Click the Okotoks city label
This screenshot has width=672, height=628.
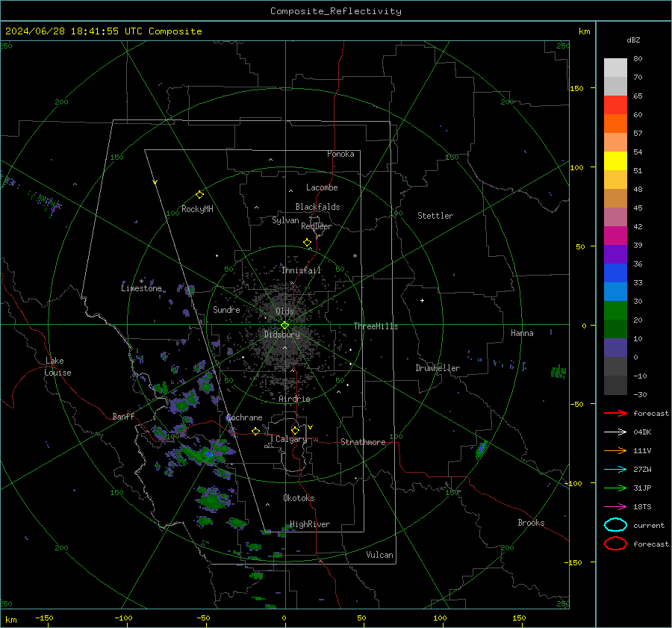pyautogui.click(x=299, y=498)
